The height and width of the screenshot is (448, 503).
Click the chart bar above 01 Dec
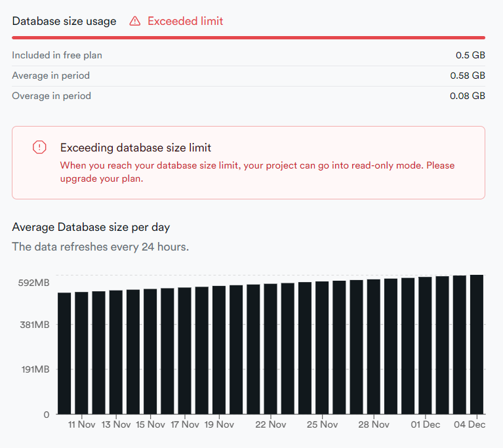426,345
